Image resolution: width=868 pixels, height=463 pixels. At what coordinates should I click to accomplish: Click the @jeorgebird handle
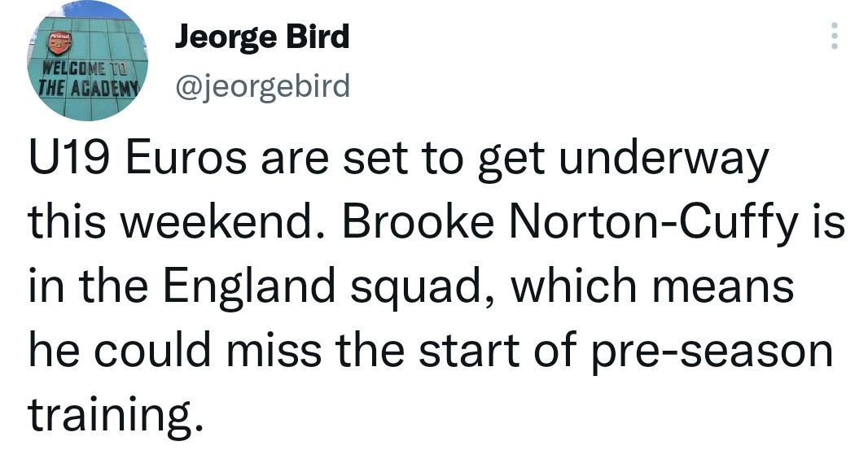pyautogui.click(x=262, y=85)
